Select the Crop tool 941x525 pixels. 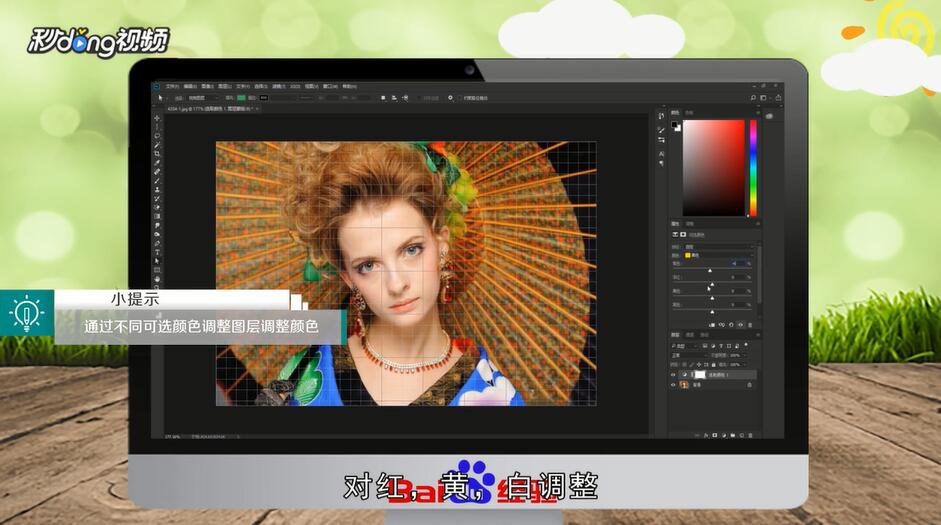point(157,153)
